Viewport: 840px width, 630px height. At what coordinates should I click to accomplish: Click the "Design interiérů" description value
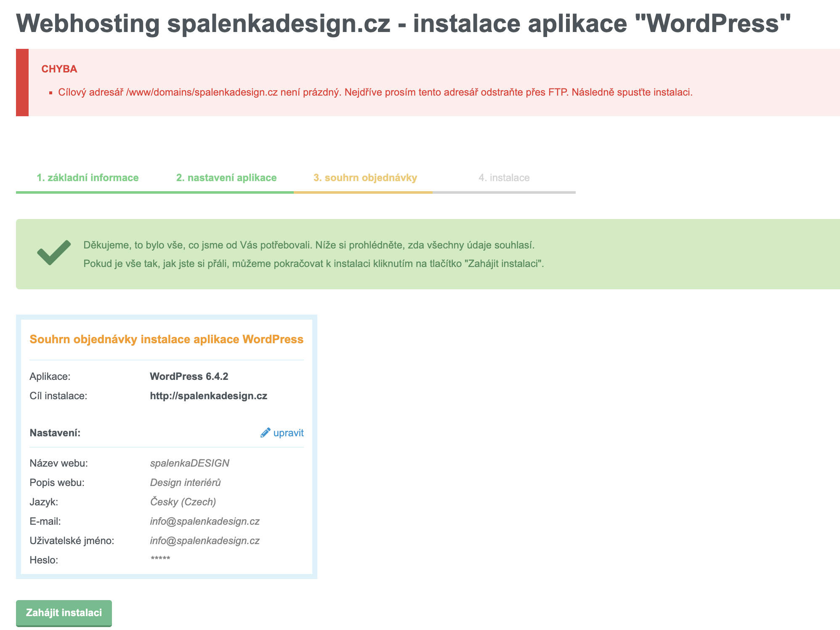(185, 483)
